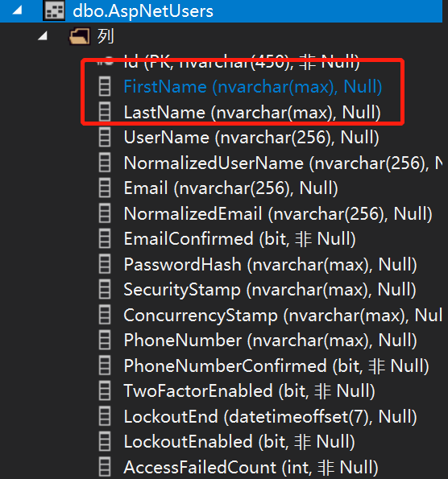The width and height of the screenshot is (448, 479).
Task: Click the TwoFactorEnabled column icon
Action: (x=105, y=391)
